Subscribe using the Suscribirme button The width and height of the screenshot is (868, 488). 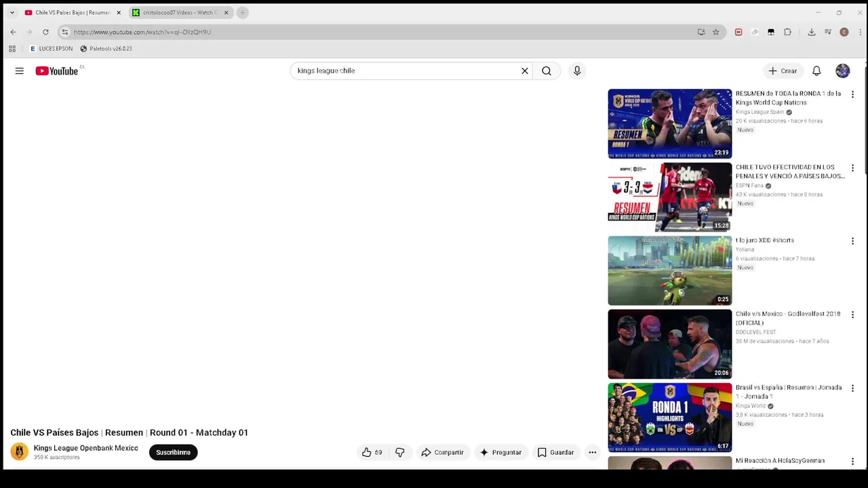173,452
